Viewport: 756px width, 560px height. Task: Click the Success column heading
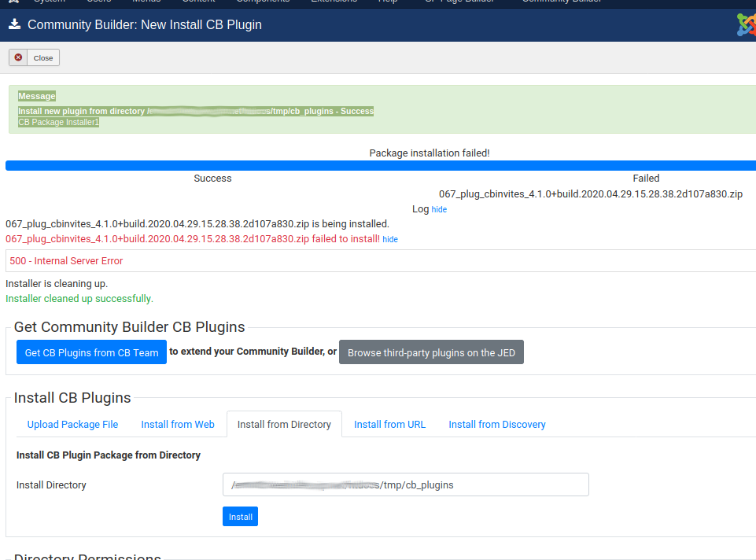[x=212, y=179]
